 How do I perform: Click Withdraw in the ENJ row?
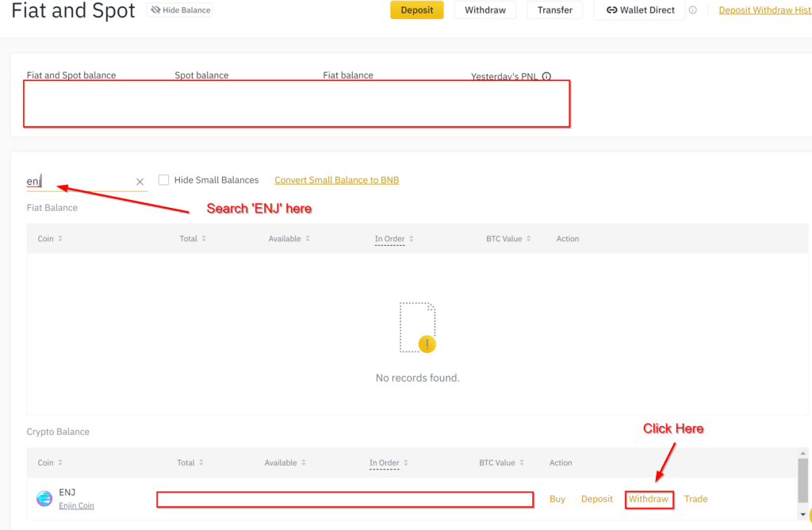point(649,499)
